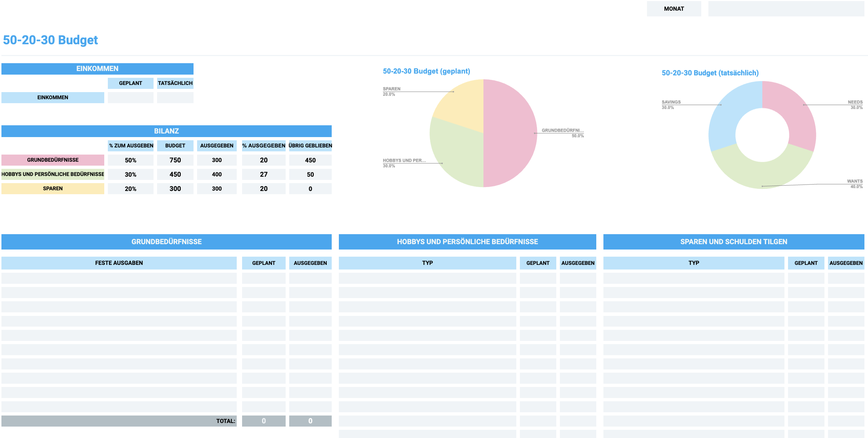Select the 750 budget cell
The image size is (868, 438).
click(175, 160)
